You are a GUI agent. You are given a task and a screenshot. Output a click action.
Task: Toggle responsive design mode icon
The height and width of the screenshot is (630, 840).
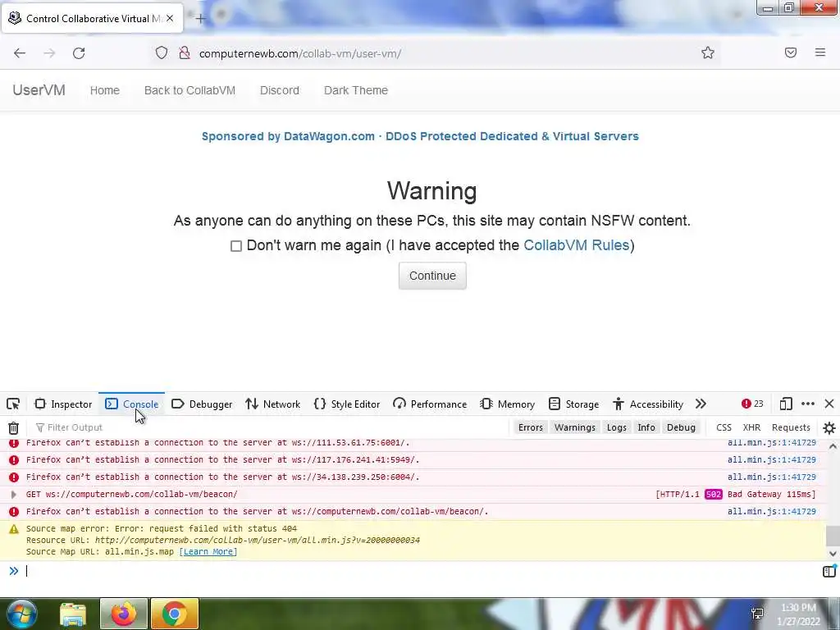[786, 404]
